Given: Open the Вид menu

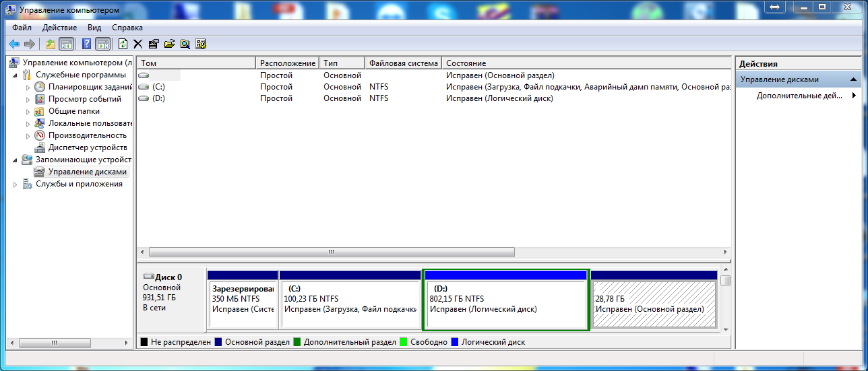Looking at the screenshot, I should pos(94,28).
